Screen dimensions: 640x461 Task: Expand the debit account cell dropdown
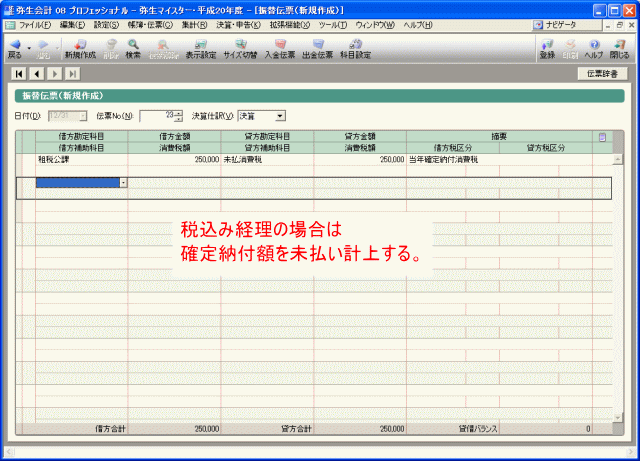tap(123, 183)
